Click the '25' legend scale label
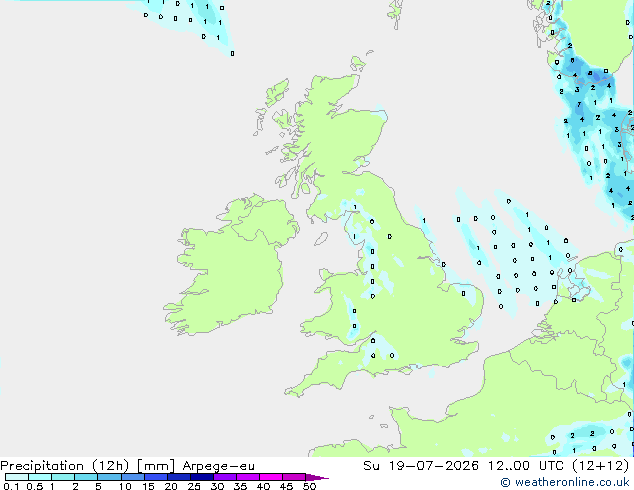 click(x=194, y=486)
